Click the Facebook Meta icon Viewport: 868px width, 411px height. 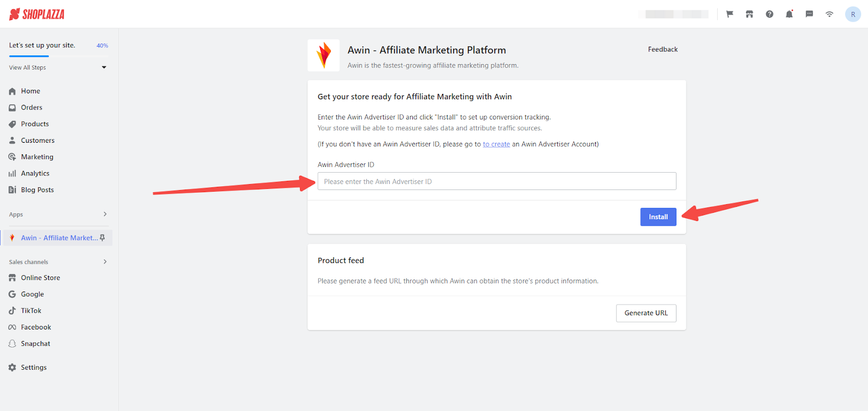click(12, 327)
